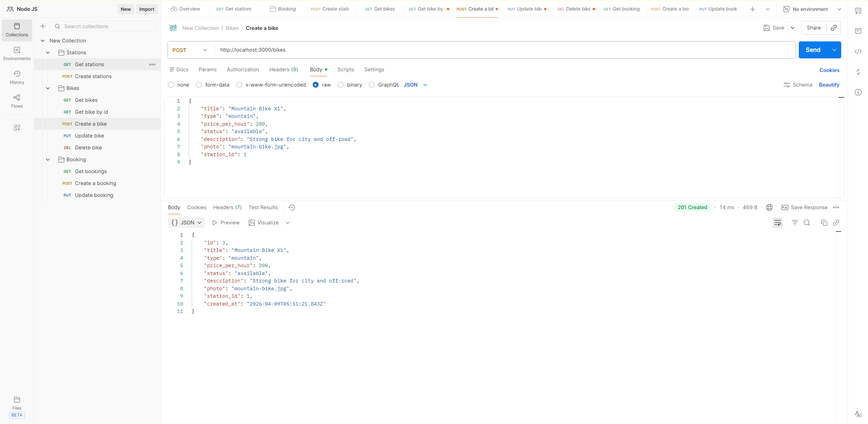Copy response body with copy icon

coord(824,223)
